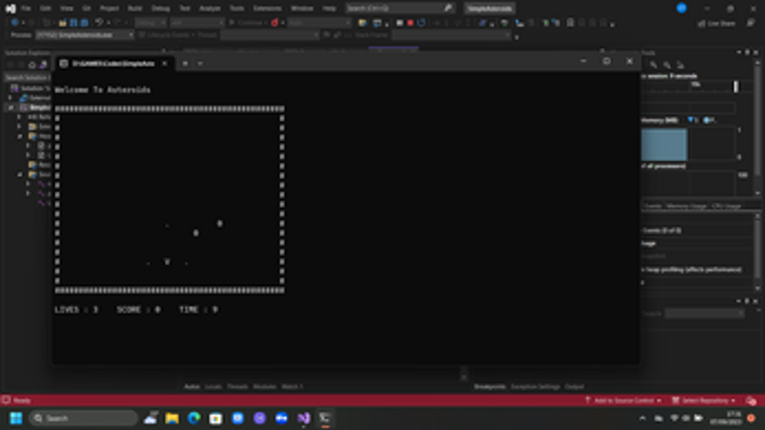
Task: Add a new console tab with plus icon
Action: coord(185,63)
